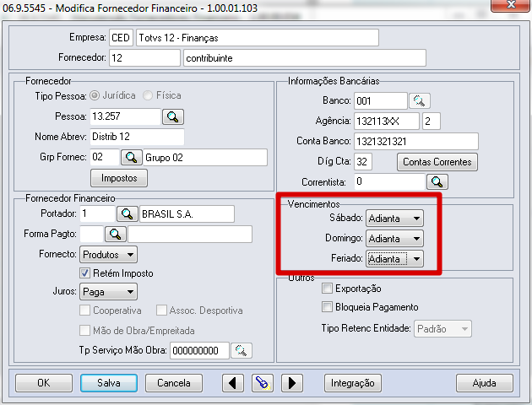Screen dimensions: 532x405
Task: Click the Tp Serviço Mão Obra search icon
Action: (x=242, y=350)
